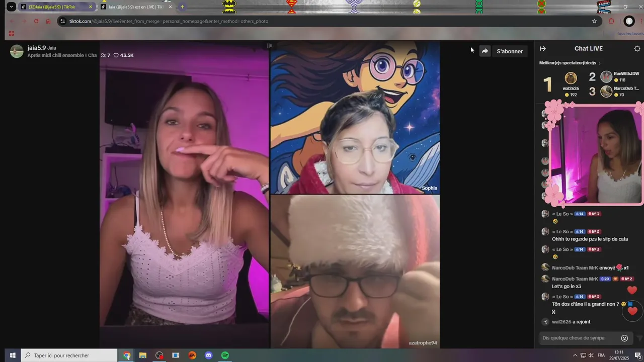Screen dimensions: 644x362
Task: Click 'Tôn dos d'âne il a grandi non ?' message
Action: click(585, 304)
